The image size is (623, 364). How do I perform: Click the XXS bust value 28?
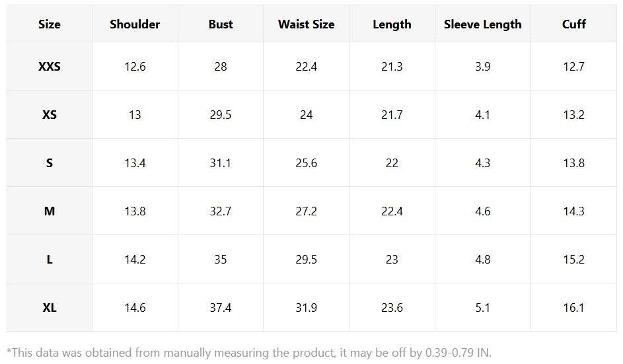(x=221, y=67)
